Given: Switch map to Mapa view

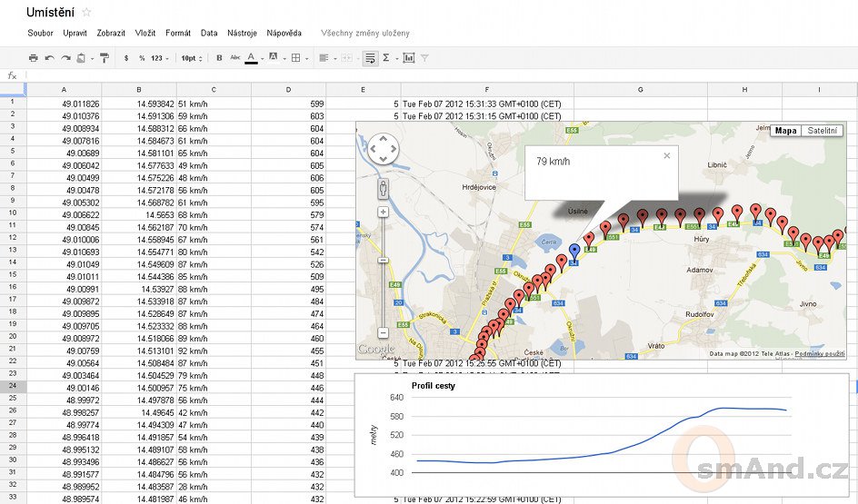Looking at the screenshot, I should coord(786,131).
